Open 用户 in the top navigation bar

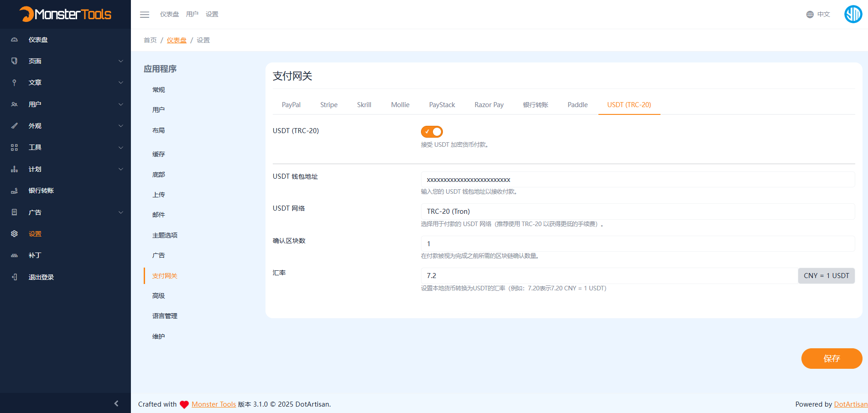pyautogui.click(x=192, y=14)
